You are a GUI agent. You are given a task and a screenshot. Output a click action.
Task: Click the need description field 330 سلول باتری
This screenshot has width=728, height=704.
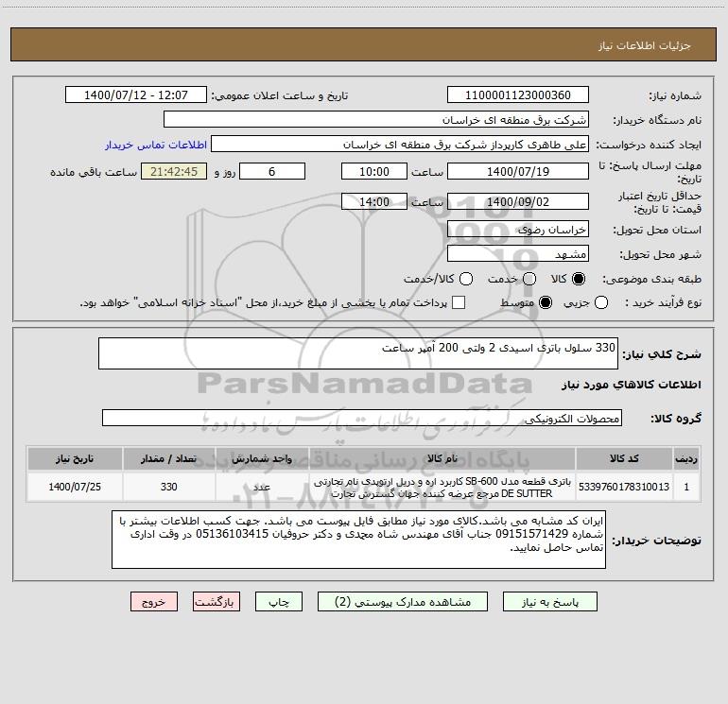[x=358, y=353]
